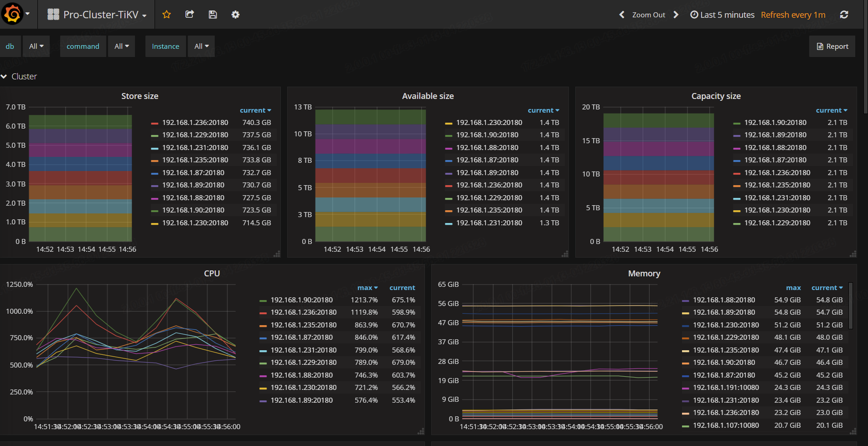Screen dimensions: 868x446
Task: Star the dashboard as favorite
Action: pyautogui.click(x=166, y=15)
